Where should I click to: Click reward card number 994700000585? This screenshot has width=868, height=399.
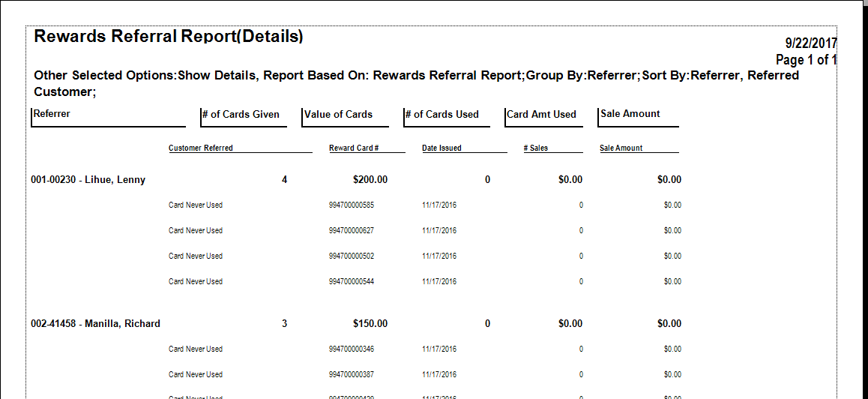point(351,205)
